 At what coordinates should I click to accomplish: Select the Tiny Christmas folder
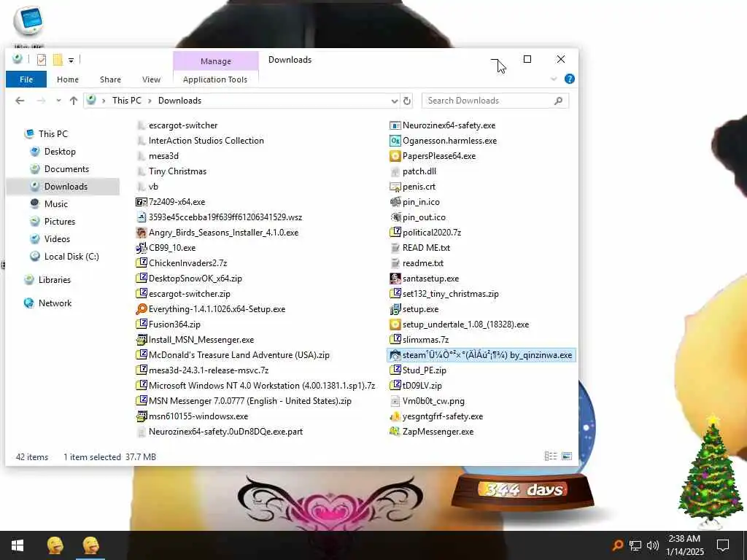(177, 171)
